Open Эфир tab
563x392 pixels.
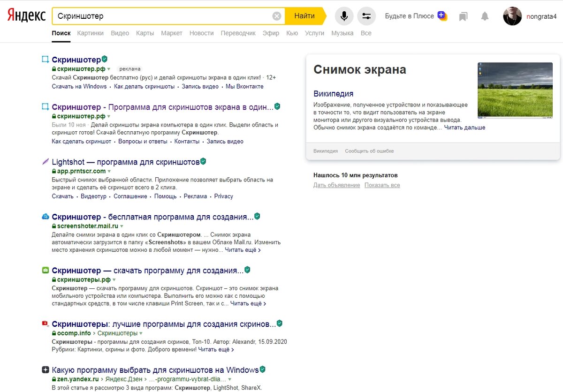coord(271,33)
